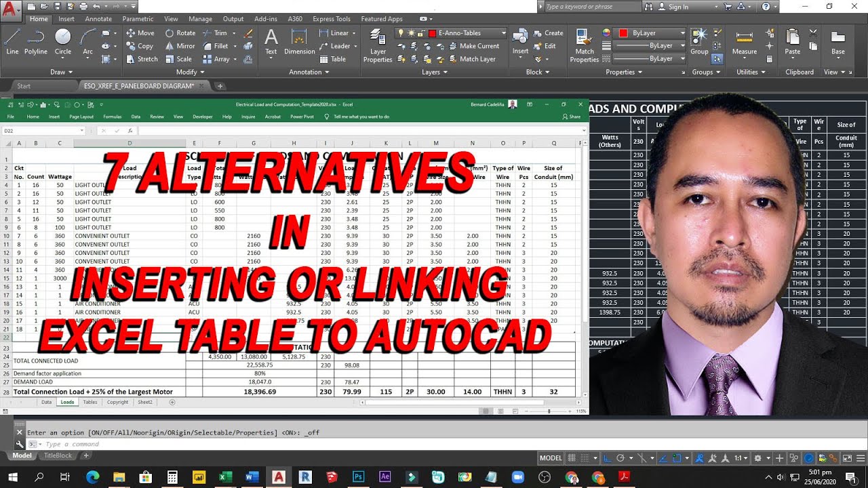Click Match Layer button
Viewport: 868px width, 488px height.
[471, 59]
